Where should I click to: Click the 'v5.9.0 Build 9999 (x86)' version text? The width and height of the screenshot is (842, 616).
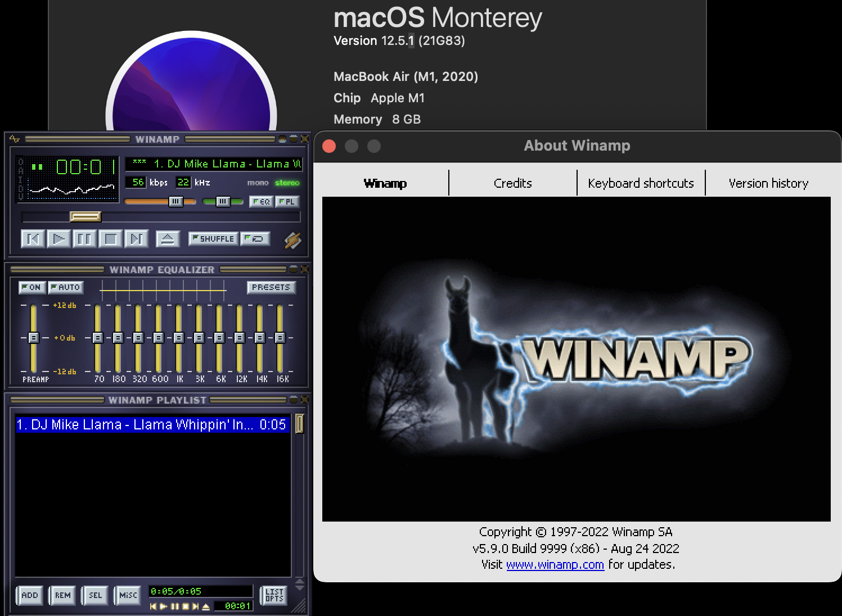pos(537,549)
